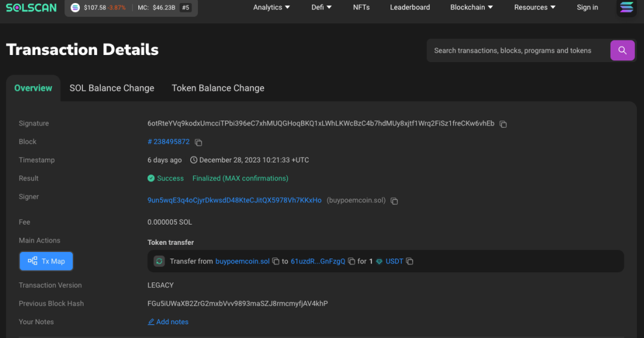Open the Tx Map view
This screenshot has width=644, height=338.
tap(47, 261)
